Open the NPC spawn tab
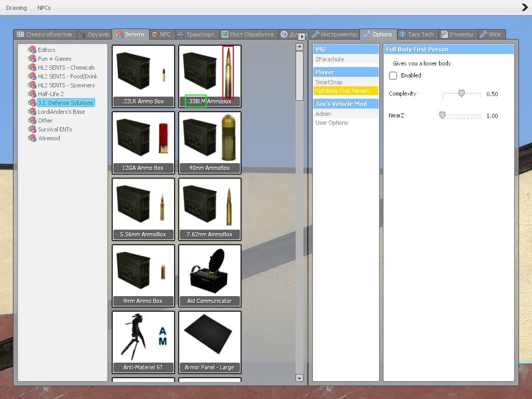The width and height of the screenshot is (532, 399). 162,34
